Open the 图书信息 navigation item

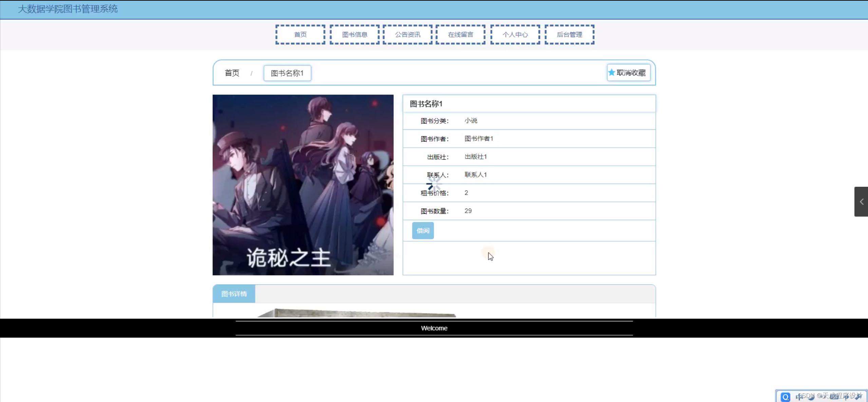tap(355, 35)
